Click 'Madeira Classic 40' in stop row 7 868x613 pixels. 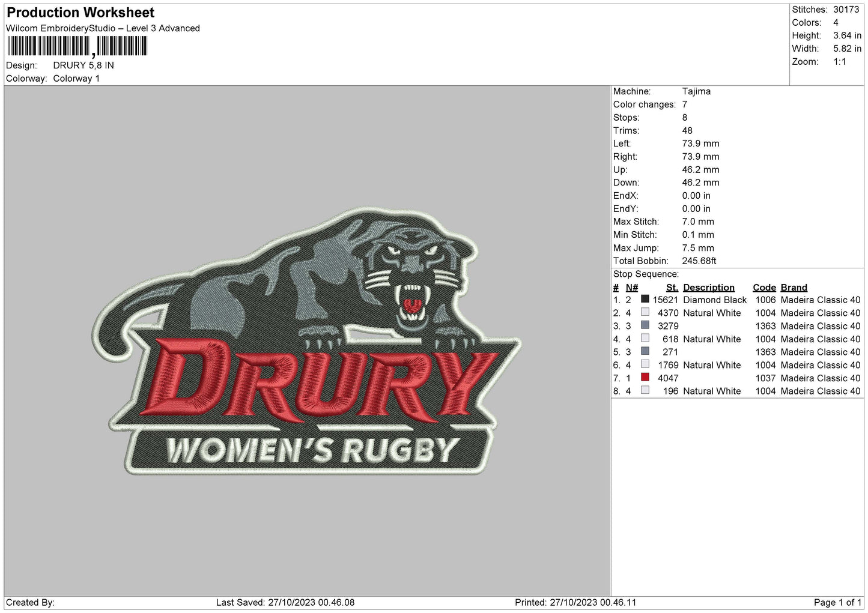[821, 378]
